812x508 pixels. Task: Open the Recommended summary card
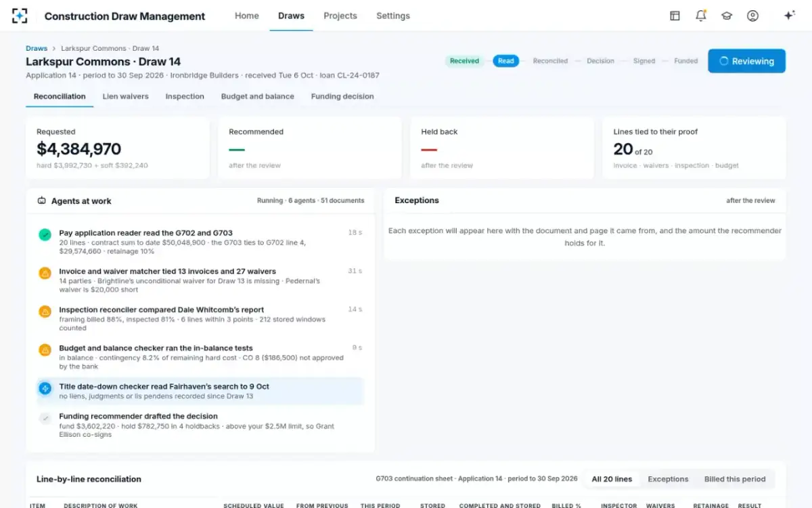(310, 148)
